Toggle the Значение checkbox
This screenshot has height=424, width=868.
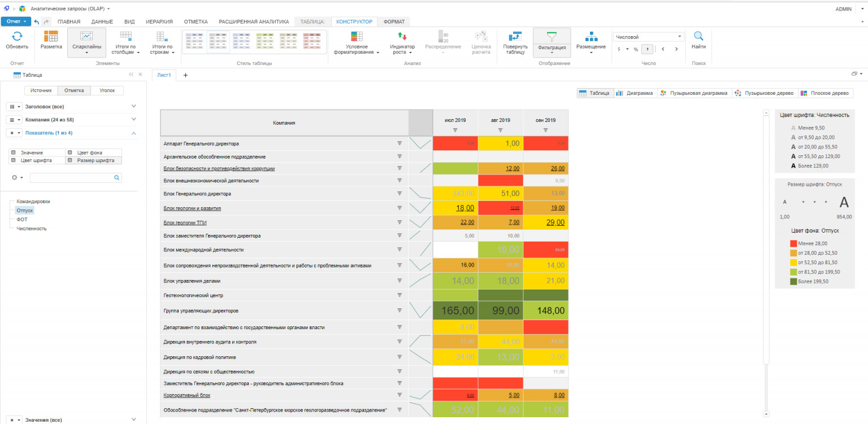point(14,153)
